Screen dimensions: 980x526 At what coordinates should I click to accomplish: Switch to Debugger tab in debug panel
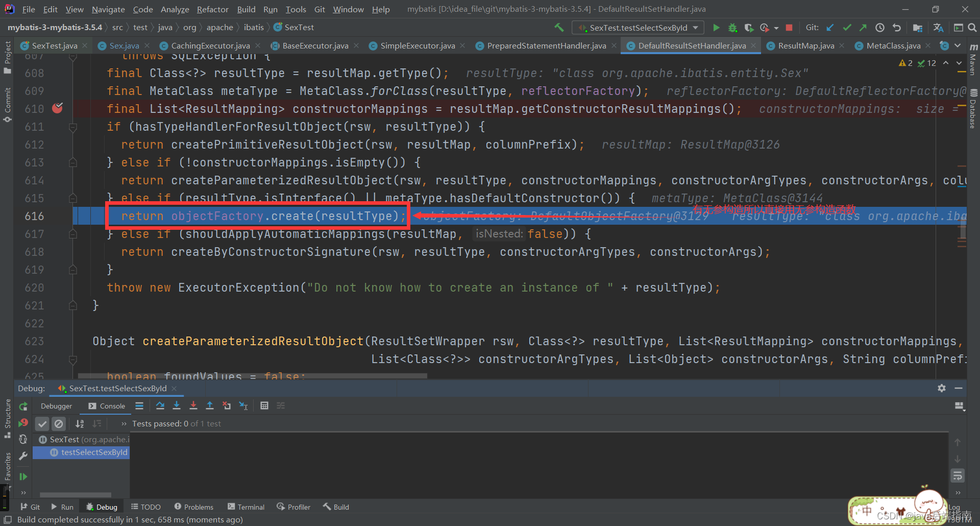(x=56, y=406)
